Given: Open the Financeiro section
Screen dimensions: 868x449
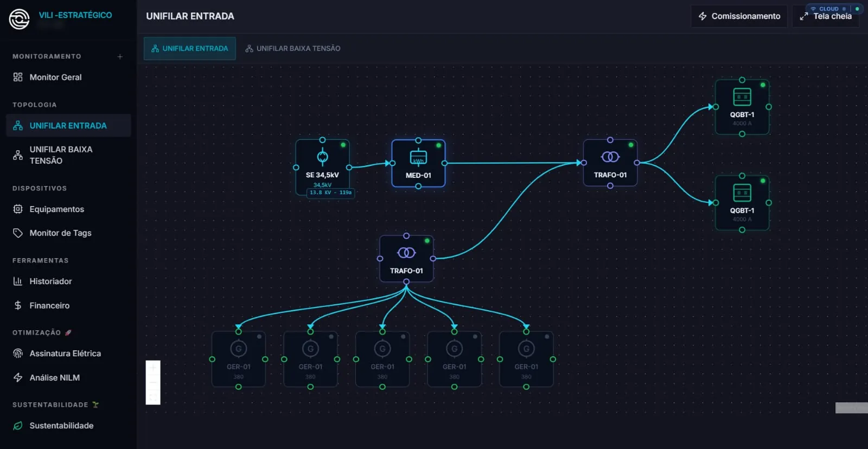Looking at the screenshot, I should pos(68,305).
